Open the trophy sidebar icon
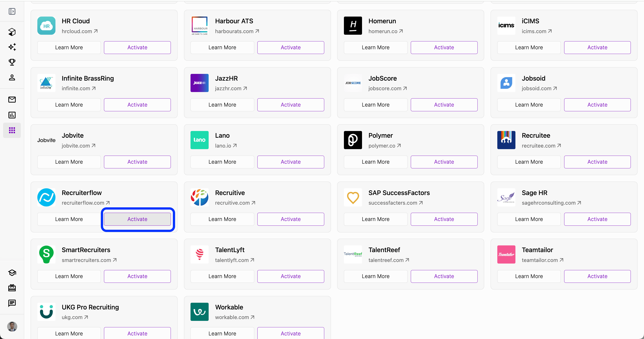 pos(12,62)
